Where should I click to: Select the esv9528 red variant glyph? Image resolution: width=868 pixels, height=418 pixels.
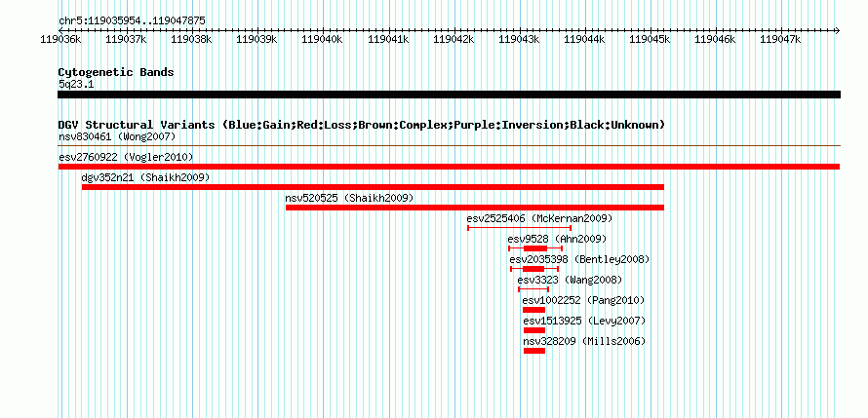535,248
